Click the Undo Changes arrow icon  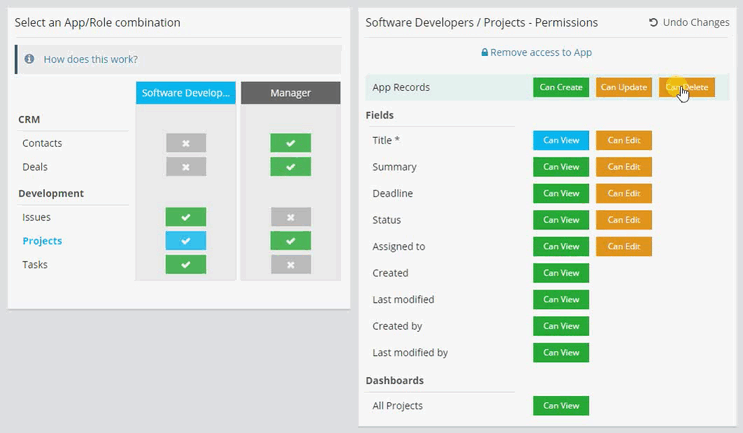[654, 22]
